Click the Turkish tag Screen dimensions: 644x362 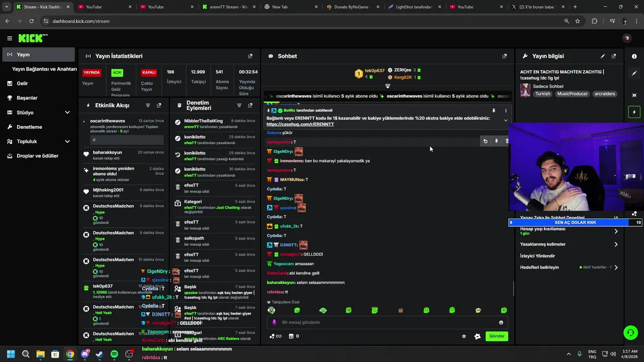pos(542,94)
